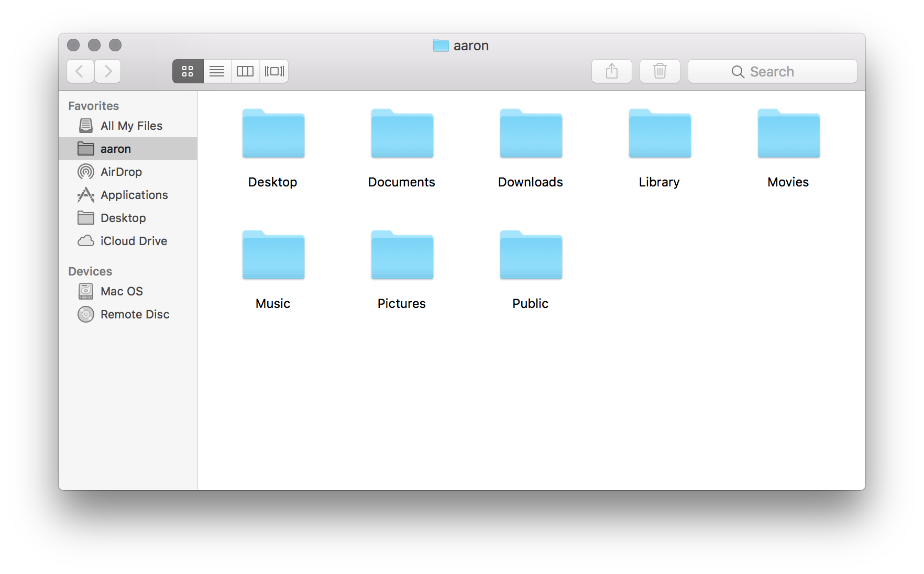Click the Public folder name label

(531, 304)
